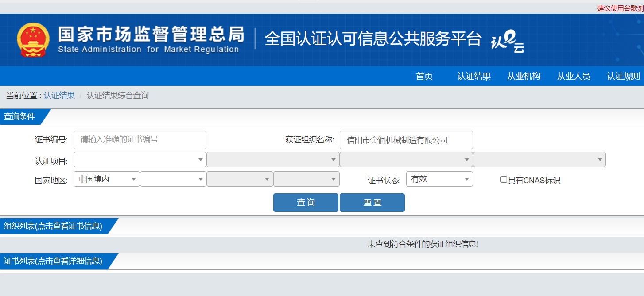Viewport: 644px width, 296px height.
Task: Click the 证书状态: label
Action: pos(384,181)
